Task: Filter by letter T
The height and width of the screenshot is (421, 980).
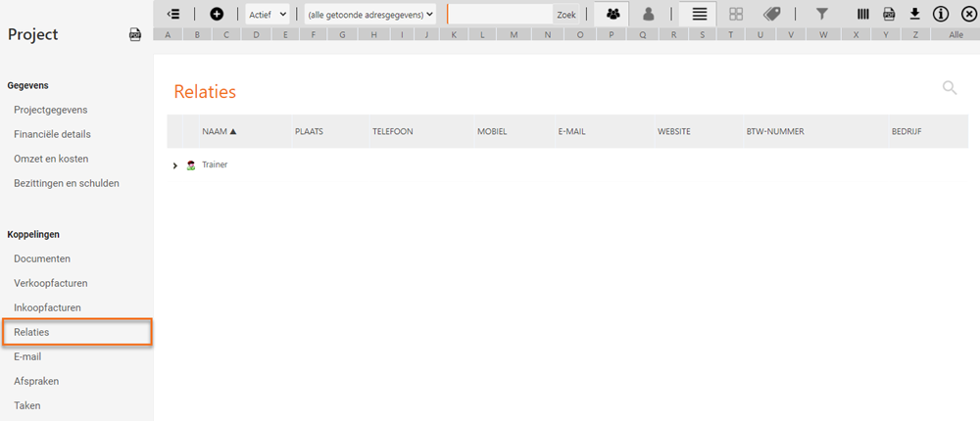Action: click(731, 35)
